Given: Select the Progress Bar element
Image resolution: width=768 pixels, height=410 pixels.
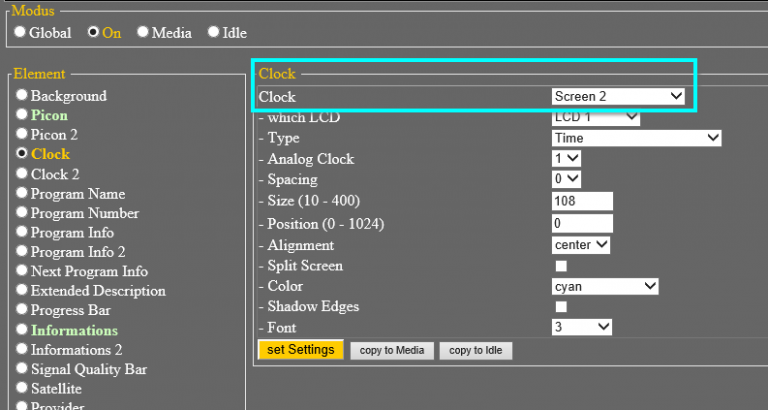Looking at the screenshot, I should (x=22, y=311).
